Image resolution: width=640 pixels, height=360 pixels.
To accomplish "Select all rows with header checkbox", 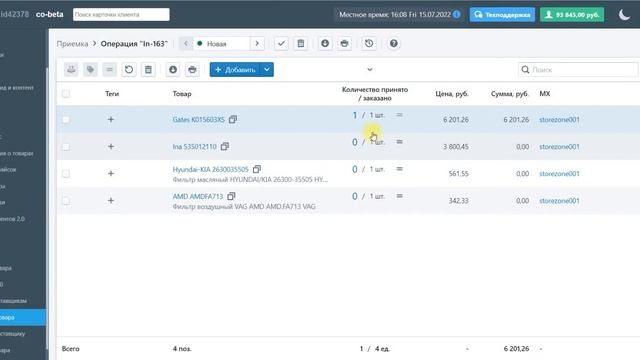I will coord(66,94).
